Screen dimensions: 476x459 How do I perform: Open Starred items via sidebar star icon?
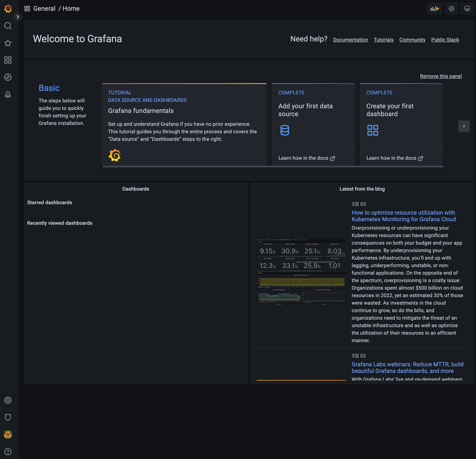click(8, 43)
